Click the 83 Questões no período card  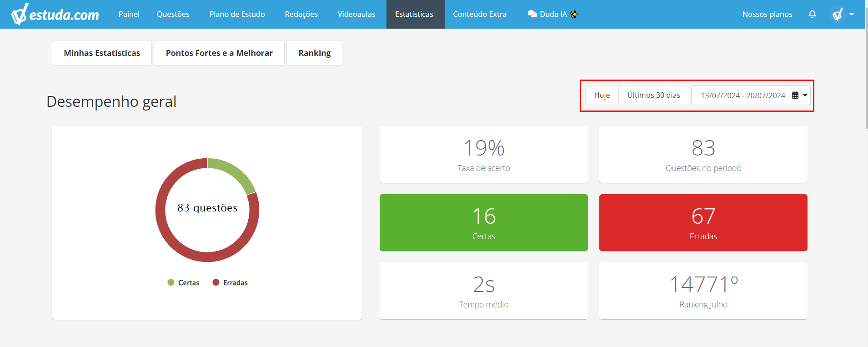coord(703,155)
